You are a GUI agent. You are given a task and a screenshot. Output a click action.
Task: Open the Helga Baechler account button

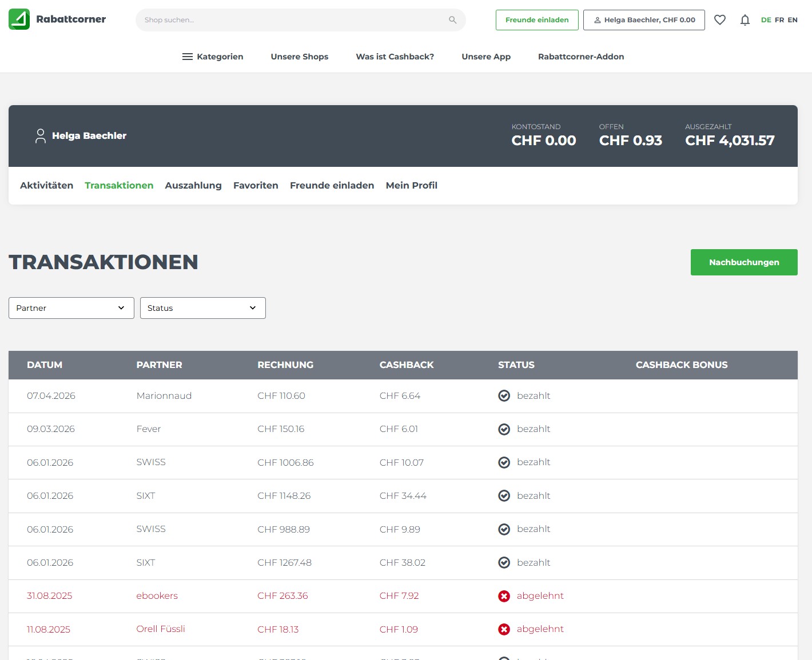tap(644, 20)
